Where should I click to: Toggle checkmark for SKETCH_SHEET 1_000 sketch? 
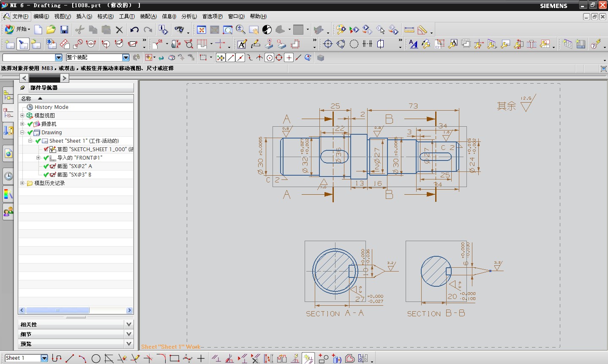pyautogui.click(x=46, y=149)
